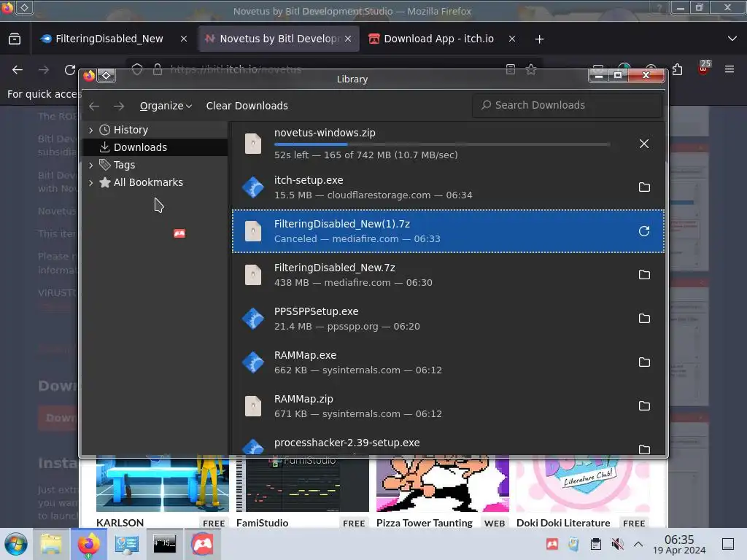Open the Firefox hamburger menu
The image size is (747, 560).
[729, 69]
